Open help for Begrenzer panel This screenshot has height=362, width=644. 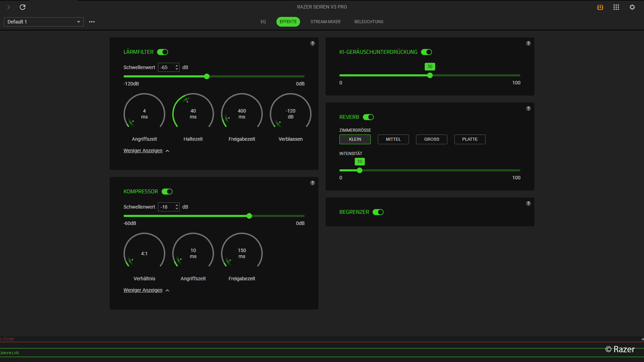tap(528, 203)
